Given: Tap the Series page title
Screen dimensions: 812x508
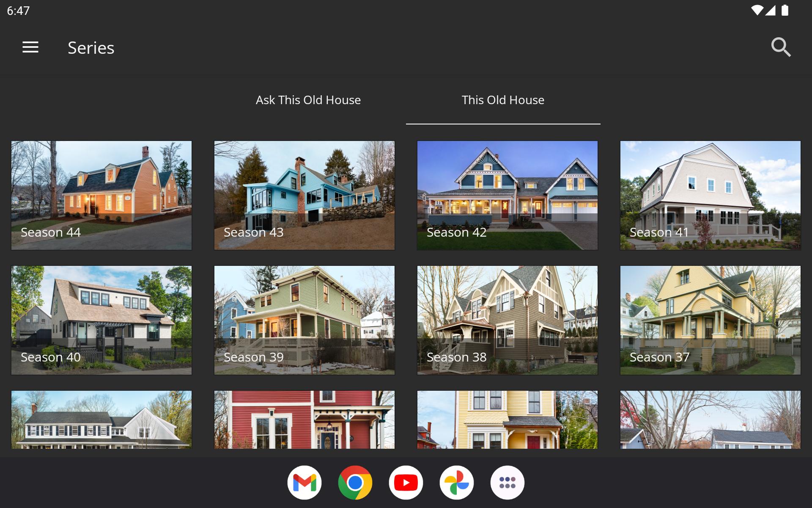Looking at the screenshot, I should 91,48.
